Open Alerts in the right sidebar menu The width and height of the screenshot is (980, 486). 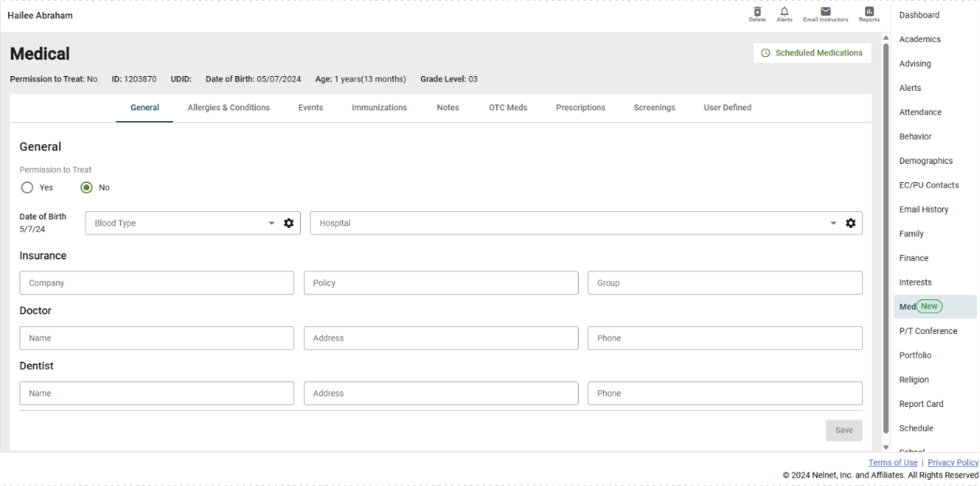click(910, 88)
